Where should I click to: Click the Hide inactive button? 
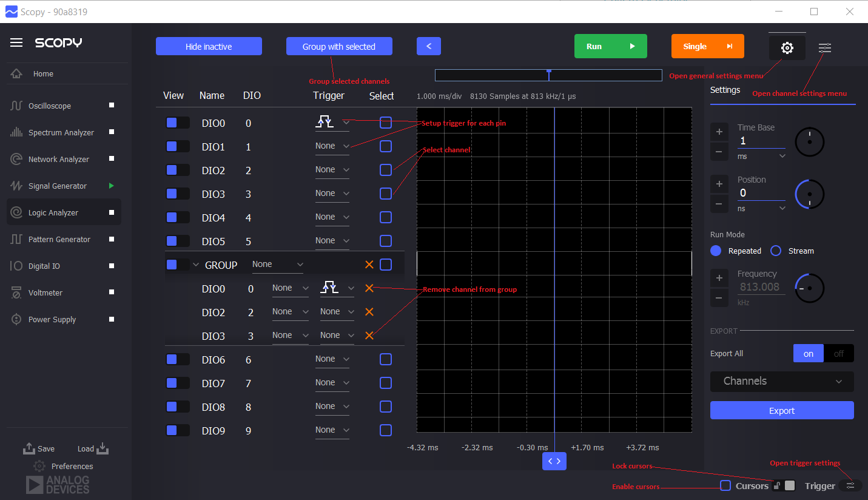[x=209, y=46]
